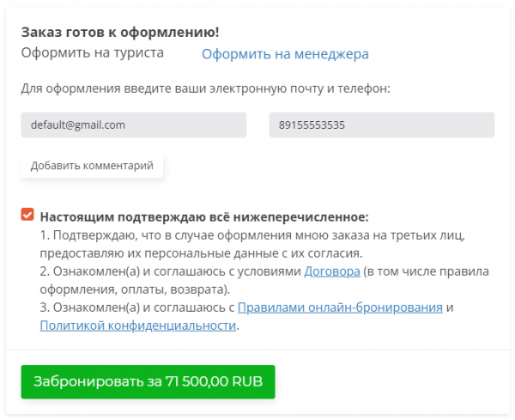Image resolution: width=515 pixels, height=420 pixels.
Task: Click the bold text 'Настоящим подтверждаю всё нижеперечисленное:'
Action: click(204, 217)
